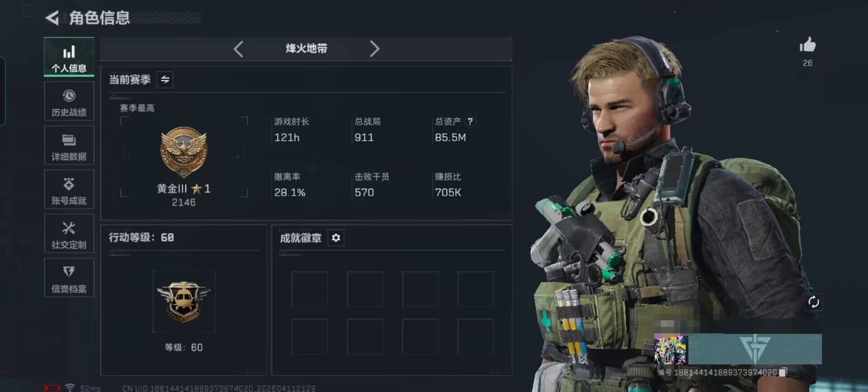Viewport: 868px width, 392px height.
Task: Click the 总资产 question mark help icon
Action: coord(470,121)
